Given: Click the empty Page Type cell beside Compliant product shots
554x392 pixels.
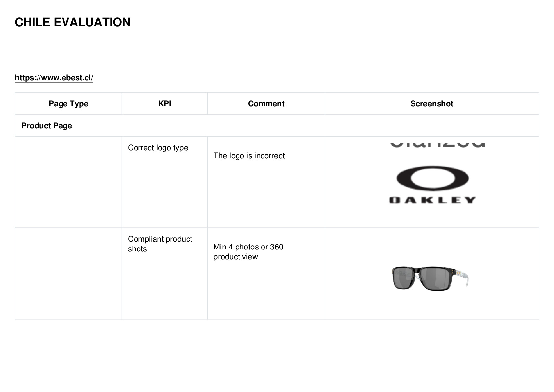Looking at the screenshot, I should 68,274.
